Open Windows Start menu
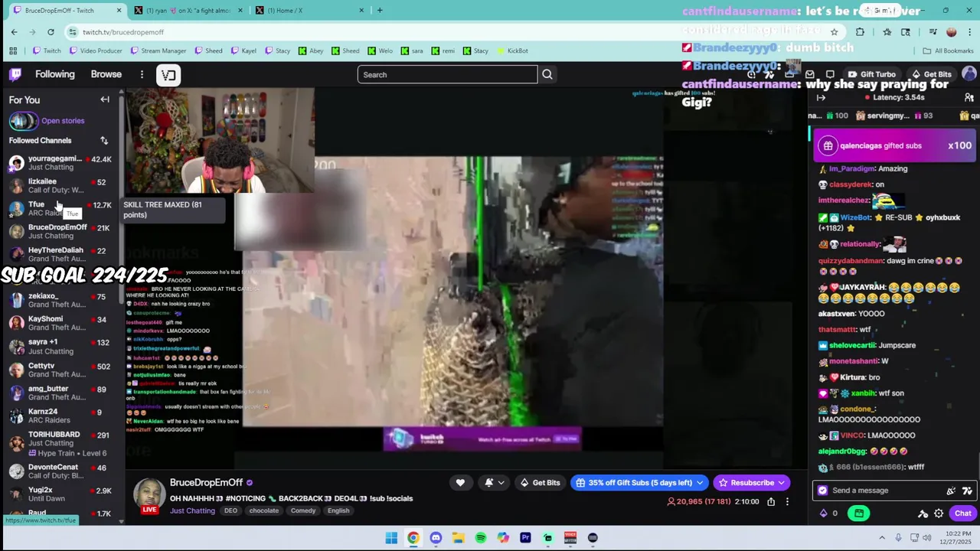This screenshot has width=980, height=551. click(x=391, y=538)
